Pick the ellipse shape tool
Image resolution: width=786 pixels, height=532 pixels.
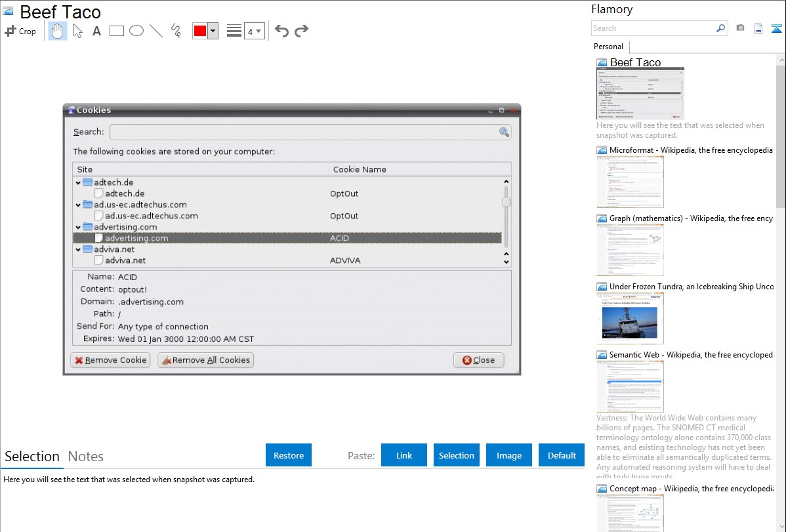tap(136, 31)
